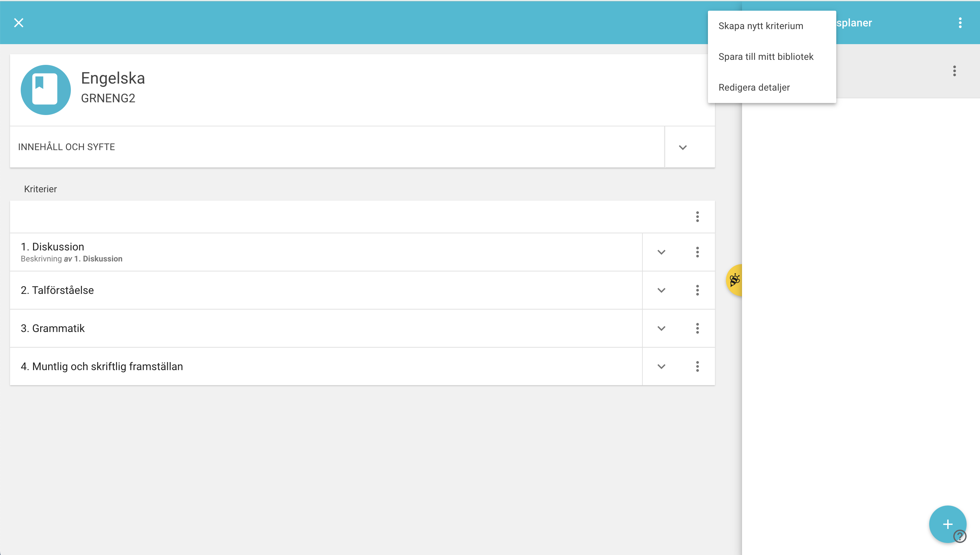The image size is (980, 555).
Task: Expand the INNEHÅLL OCH SYFTE section
Action: [683, 147]
